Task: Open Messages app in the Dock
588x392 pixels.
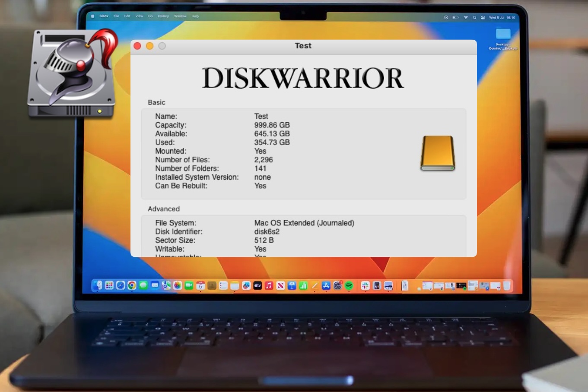Action: click(143, 285)
